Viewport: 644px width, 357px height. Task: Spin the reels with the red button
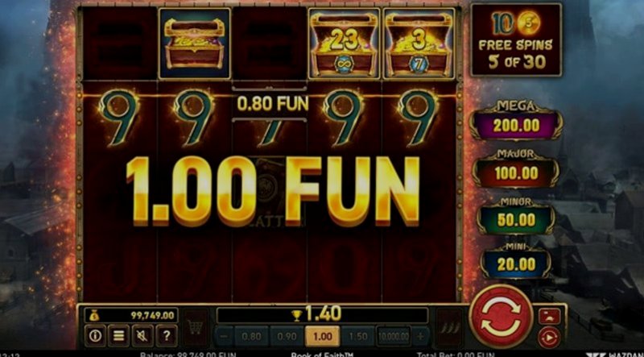pyautogui.click(x=501, y=316)
